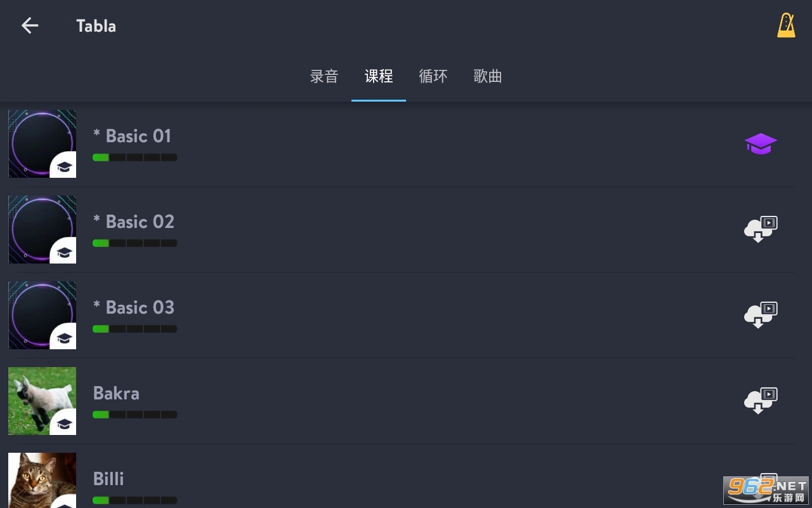Switch to the 录音 tab
The height and width of the screenshot is (508, 812).
tap(324, 76)
